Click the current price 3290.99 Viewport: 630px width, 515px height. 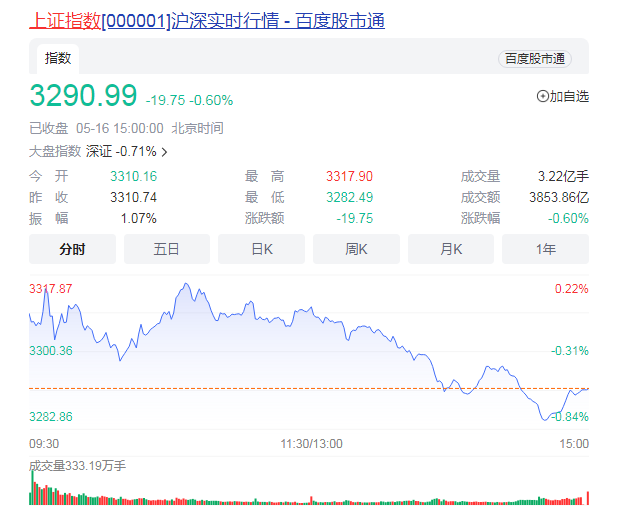[83, 96]
